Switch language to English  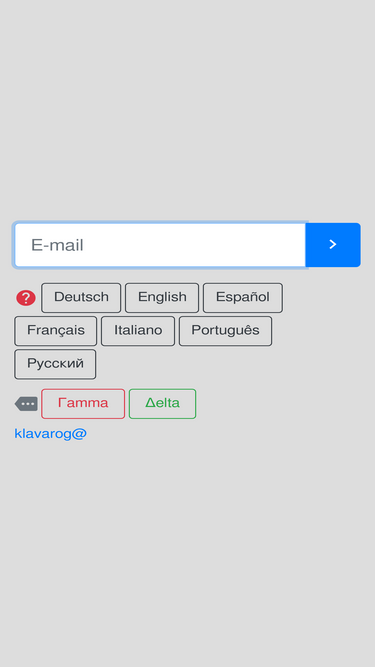tap(162, 297)
